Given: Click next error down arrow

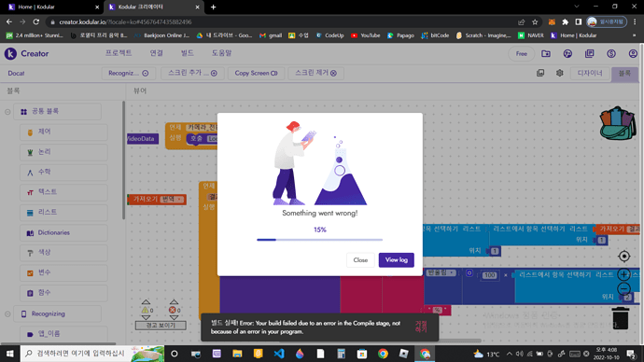Looking at the screenshot, I should [x=174, y=317].
